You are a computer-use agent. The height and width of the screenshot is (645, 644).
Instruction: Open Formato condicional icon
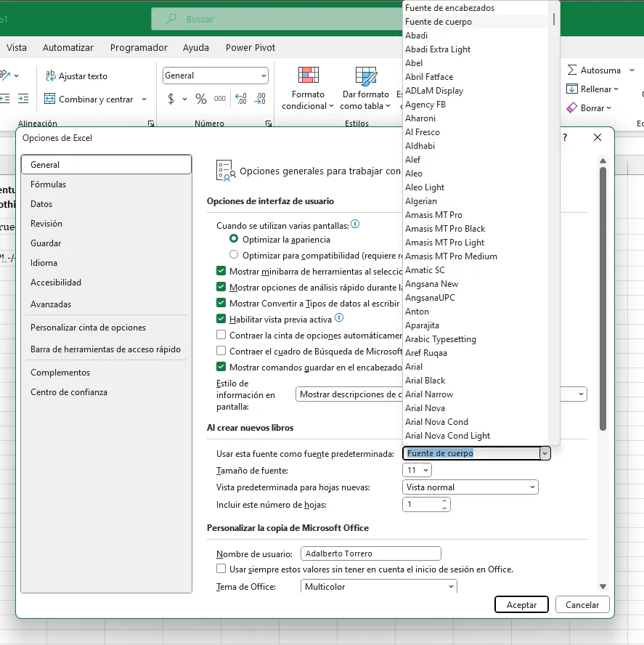308,76
